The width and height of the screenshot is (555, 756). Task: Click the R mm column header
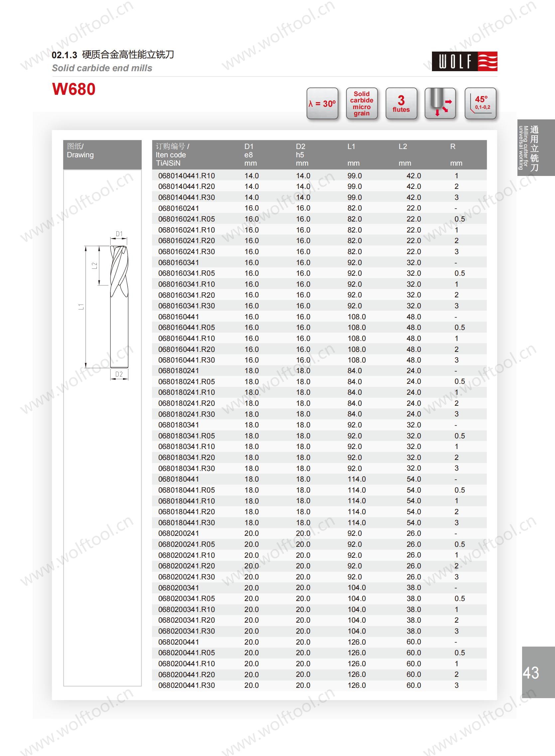coord(456,155)
